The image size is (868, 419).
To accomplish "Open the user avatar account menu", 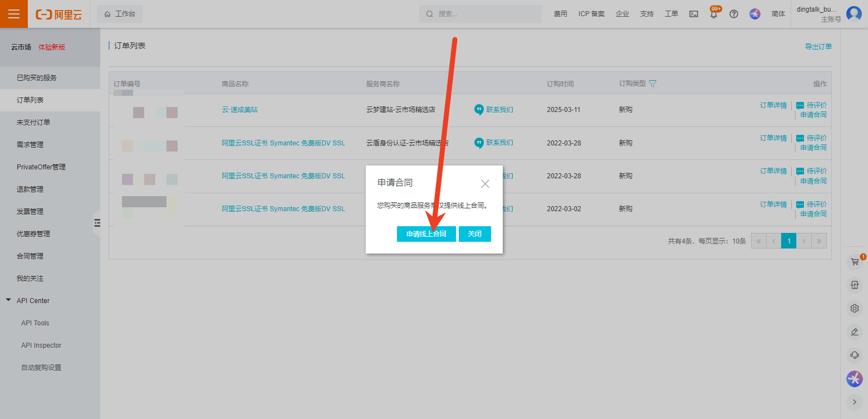I will [854, 14].
